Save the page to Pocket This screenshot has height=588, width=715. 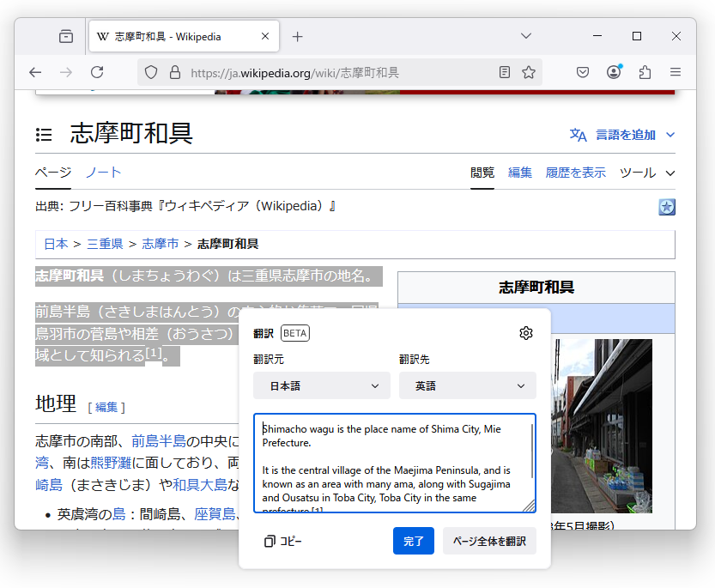coord(583,72)
